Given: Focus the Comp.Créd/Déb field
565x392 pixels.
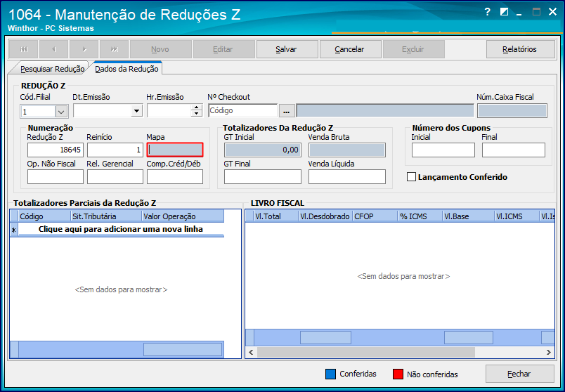Looking at the screenshot, I should (x=175, y=176).
